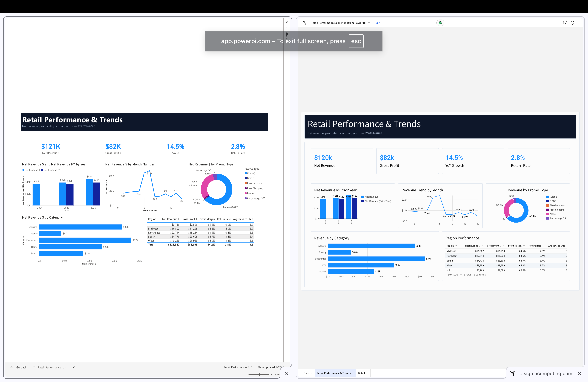Click Fixed Amount legend swatch in Sigma
Screen dimensions: 588x382
click(547, 206)
